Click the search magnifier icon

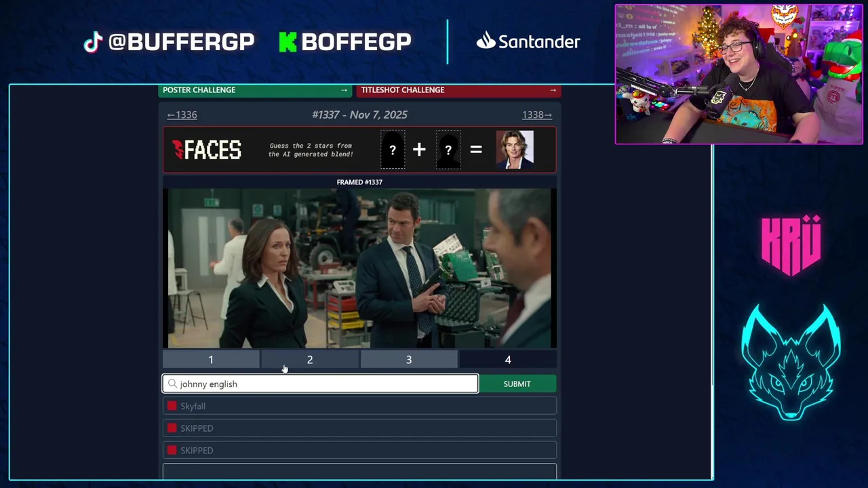tap(172, 384)
